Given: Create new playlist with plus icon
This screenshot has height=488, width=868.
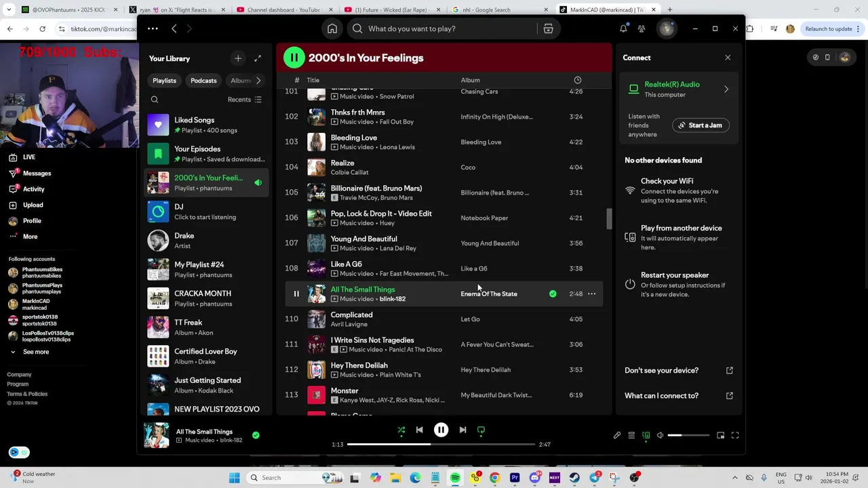Looking at the screenshot, I should click(x=238, y=58).
